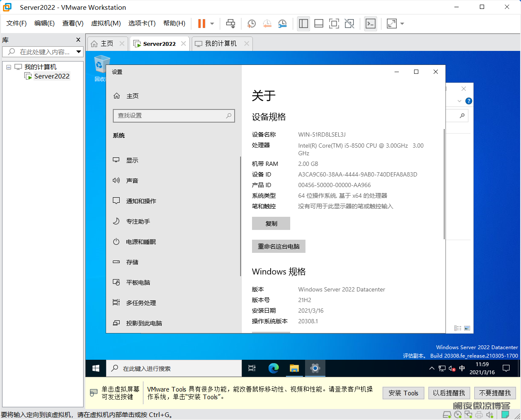Toggle the library panel visibility
This screenshot has height=420, width=521.
coord(303,24)
